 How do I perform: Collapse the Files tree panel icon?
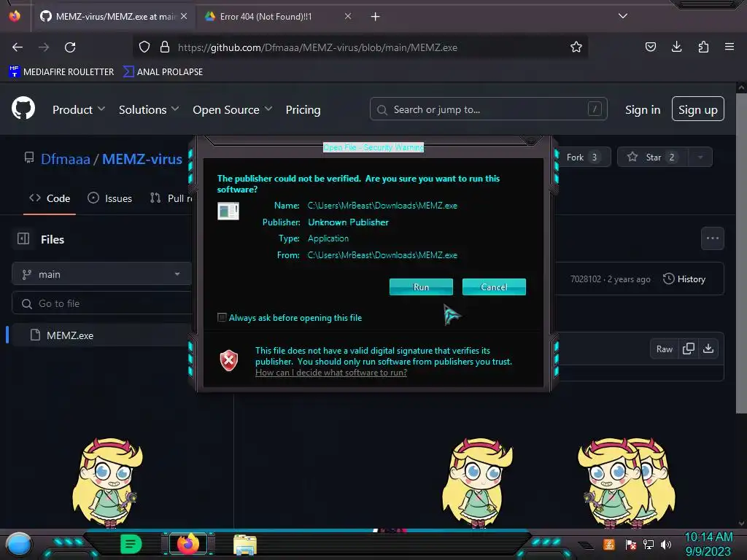pos(23,238)
